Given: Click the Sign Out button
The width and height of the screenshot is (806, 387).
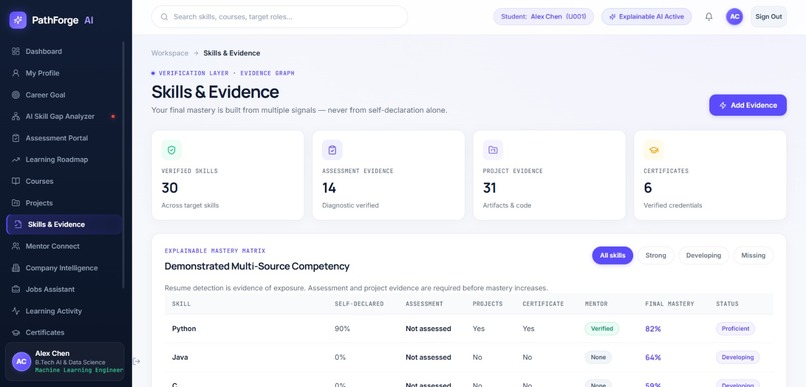Looking at the screenshot, I should (x=768, y=16).
